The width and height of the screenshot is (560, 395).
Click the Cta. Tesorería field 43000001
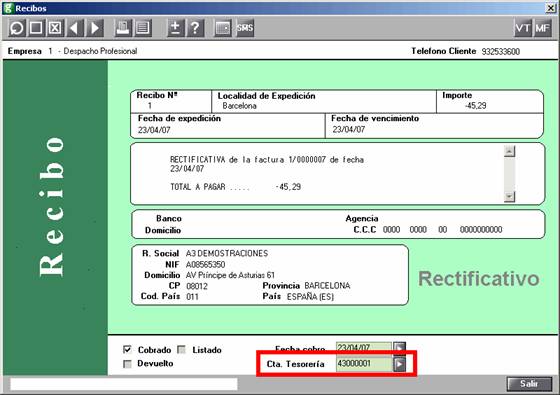(364, 364)
